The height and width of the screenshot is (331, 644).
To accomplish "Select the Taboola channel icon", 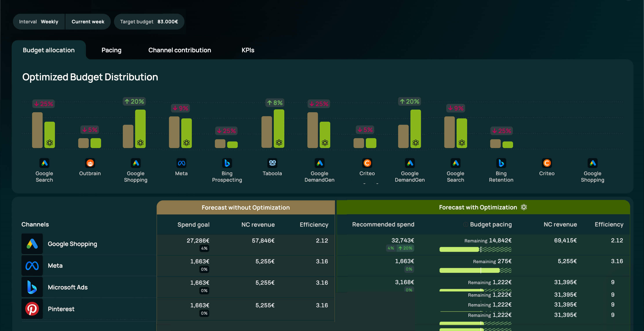I will click(272, 163).
